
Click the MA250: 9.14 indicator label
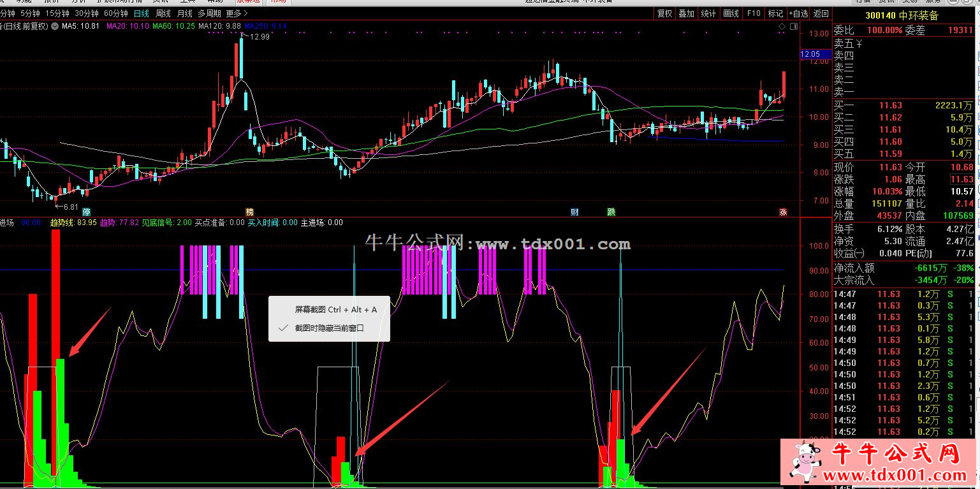click(266, 26)
